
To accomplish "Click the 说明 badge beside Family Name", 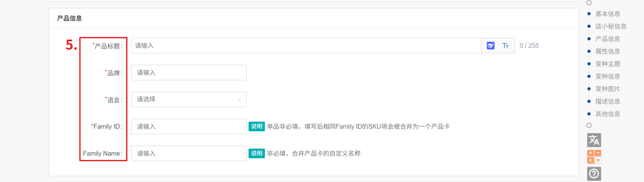I will click(x=257, y=153).
